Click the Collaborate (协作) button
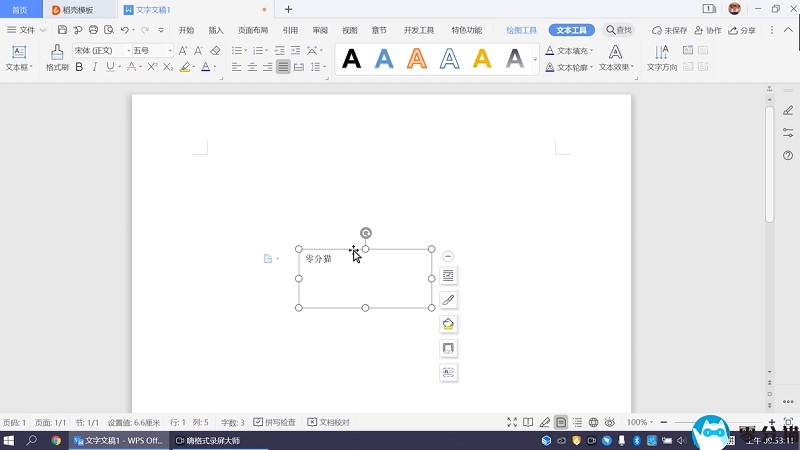Screen dimensions: 800x450 (x=708, y=30)
